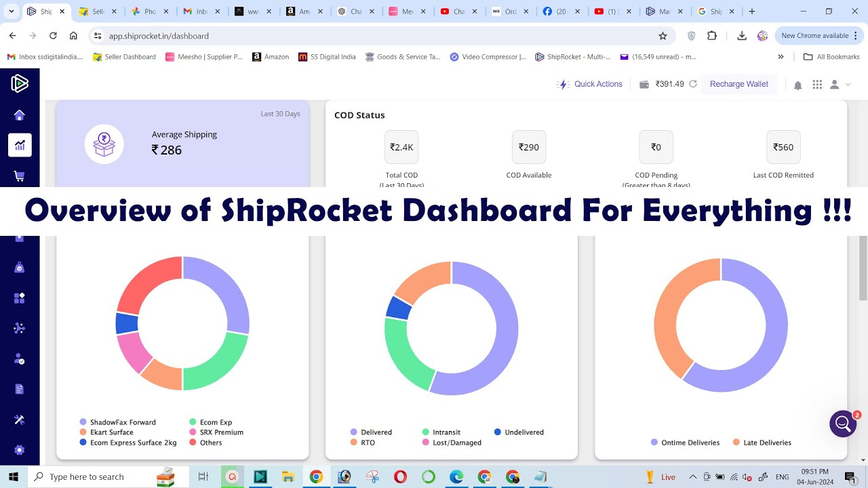This screenshot has height=488, width=868.
Task: Open a new browser tab
Action: click(752, 12)
